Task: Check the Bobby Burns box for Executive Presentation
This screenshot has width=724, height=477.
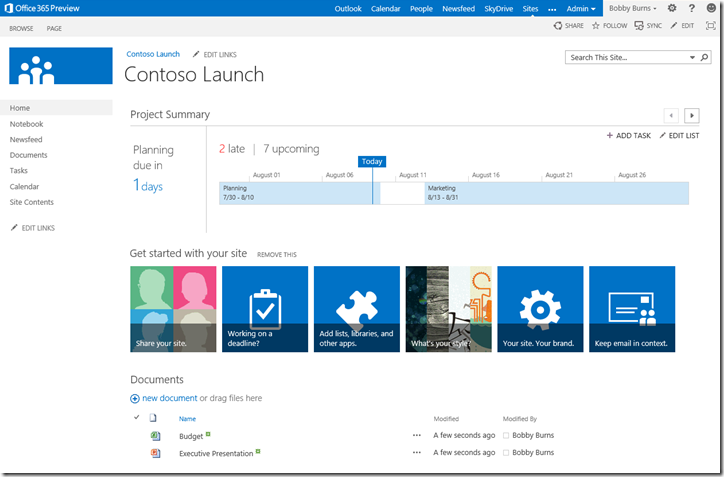Action: pyautogui.click(x=507, y=453)
